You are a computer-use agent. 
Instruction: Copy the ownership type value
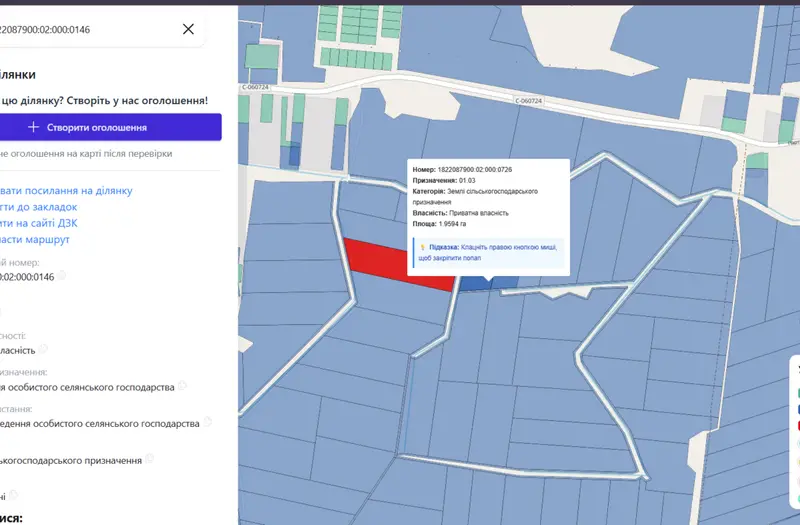coord(43,349)
